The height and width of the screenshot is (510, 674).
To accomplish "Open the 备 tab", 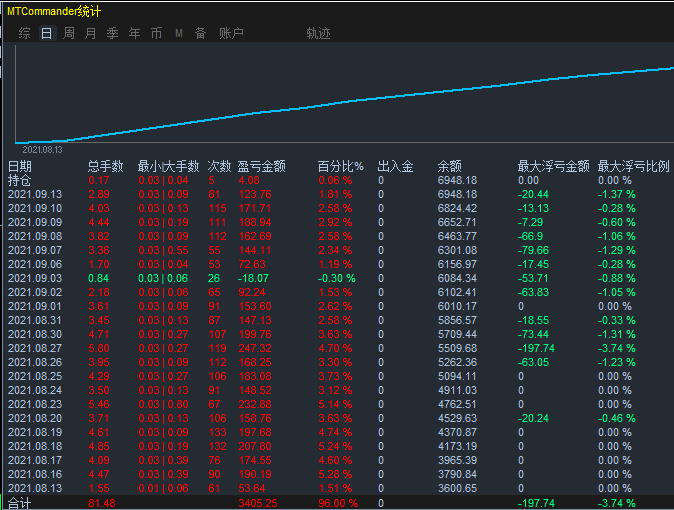I will 200,33.
